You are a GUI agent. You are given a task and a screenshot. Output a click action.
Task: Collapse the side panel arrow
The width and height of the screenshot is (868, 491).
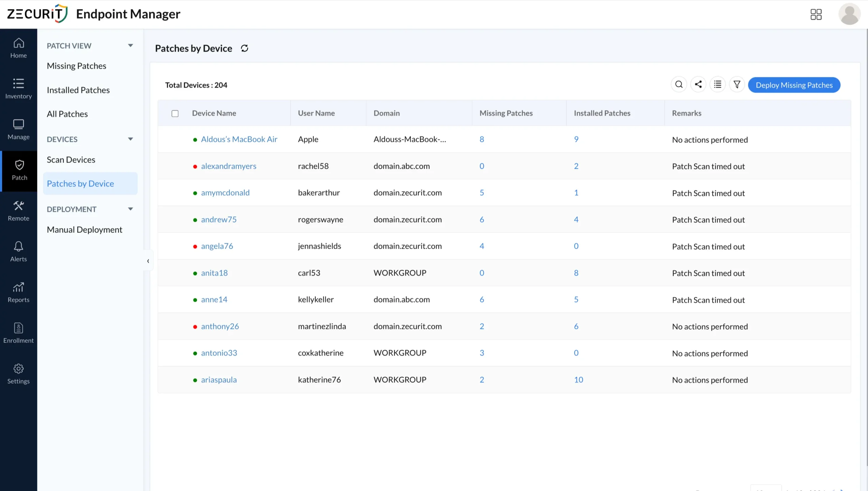pos(148,261)
